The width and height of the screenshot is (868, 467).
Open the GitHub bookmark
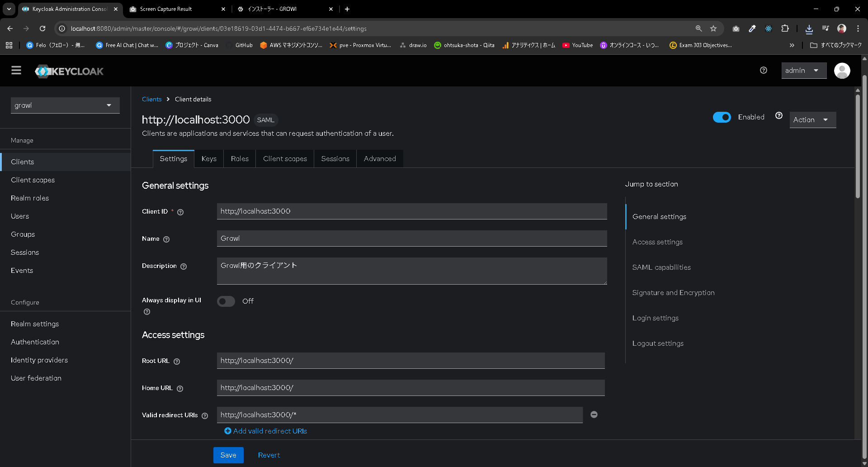coord(239,45)
